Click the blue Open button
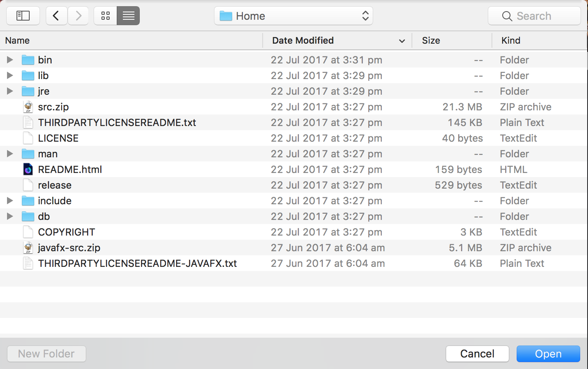This screenshot has height=369, width=588. (x=548, y=354)
